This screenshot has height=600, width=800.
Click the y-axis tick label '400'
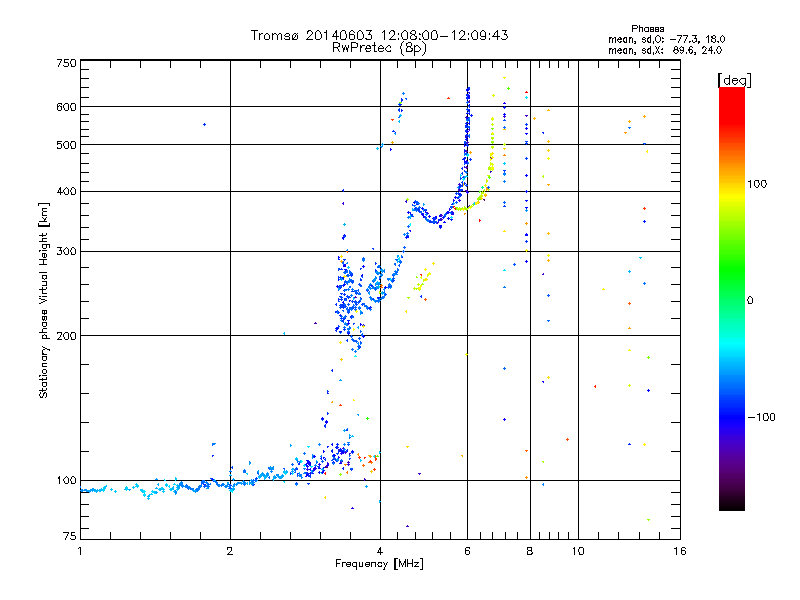coord(66,191)
